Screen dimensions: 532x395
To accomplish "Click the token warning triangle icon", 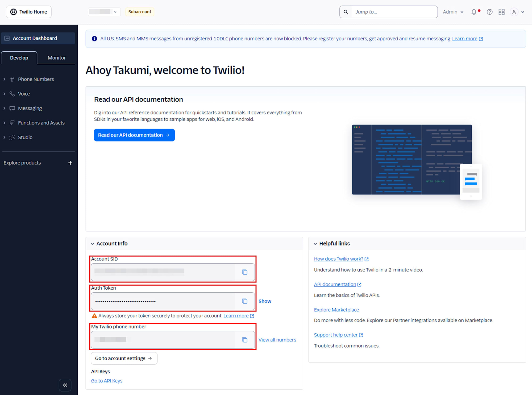I will (94, 316).
